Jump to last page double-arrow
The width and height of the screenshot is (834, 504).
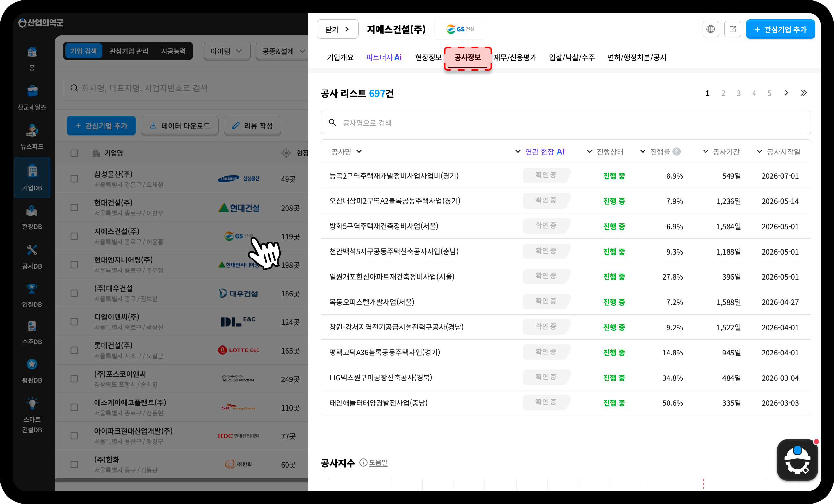[803, 93]
